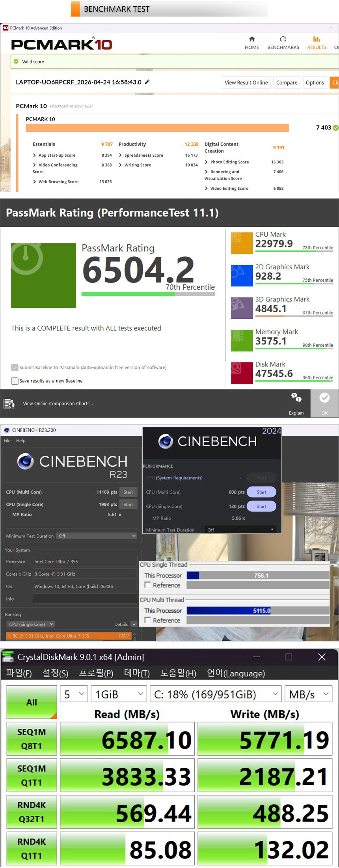Click the Explain question mark icon

296,398
